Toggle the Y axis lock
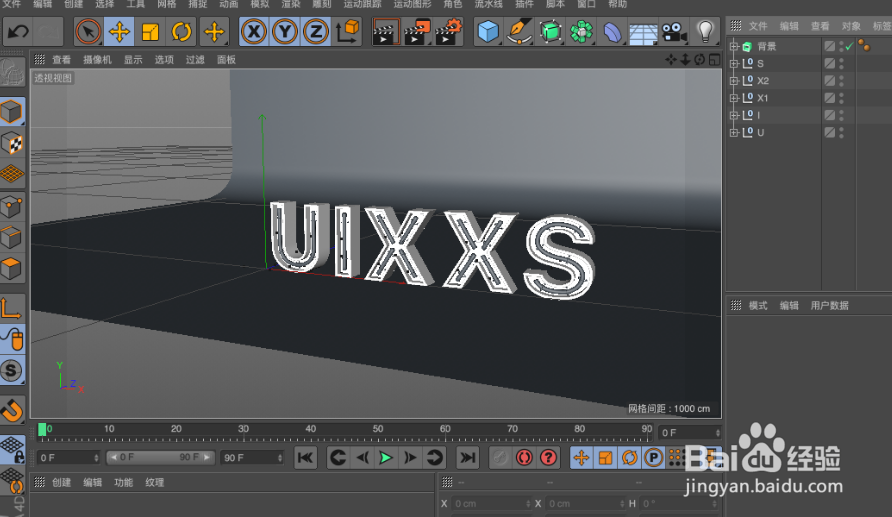Image resolution: width=892 pixels, height=517 pixels. click(x=285, y=32)
